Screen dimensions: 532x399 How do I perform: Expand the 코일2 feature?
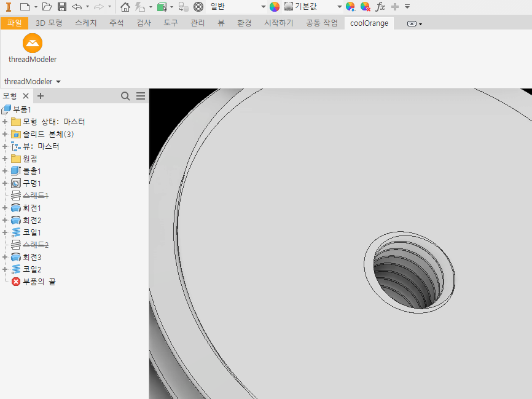tap(5, 269)
